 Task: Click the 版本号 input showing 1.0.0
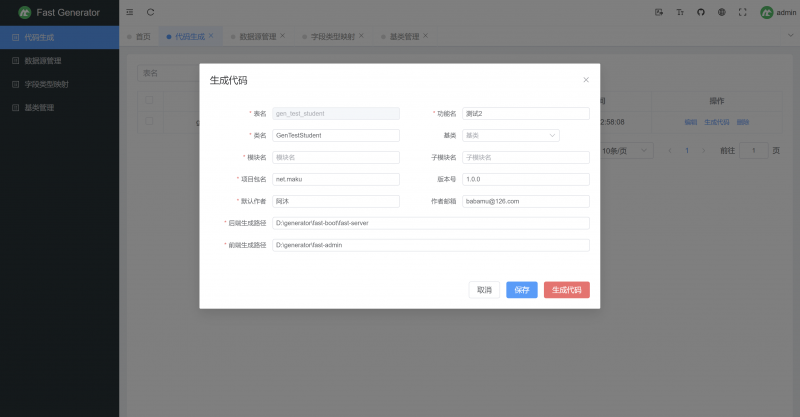526,179
